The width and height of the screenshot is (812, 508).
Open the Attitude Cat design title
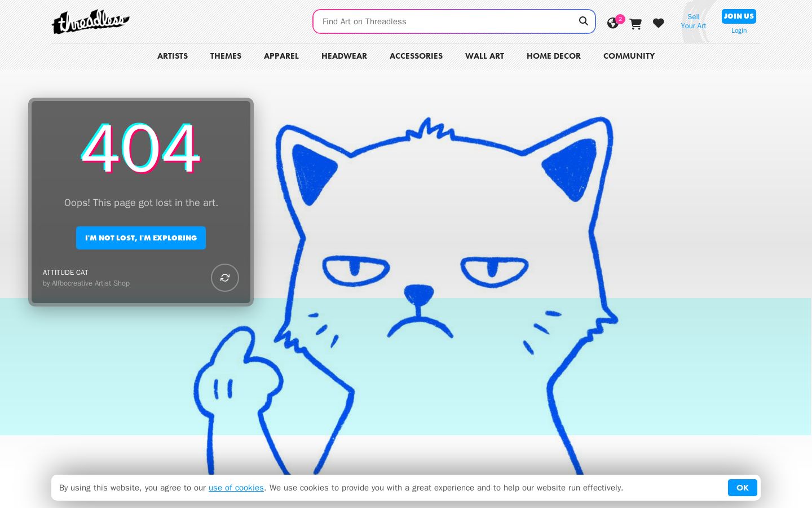click(x=65, y=273)
